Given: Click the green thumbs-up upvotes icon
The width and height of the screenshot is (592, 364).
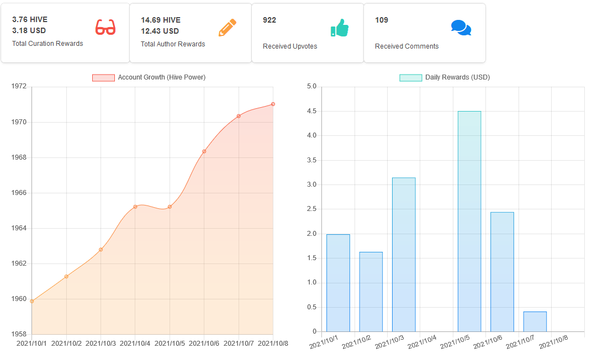Looking at the screenshot, I should click(340, 28).
